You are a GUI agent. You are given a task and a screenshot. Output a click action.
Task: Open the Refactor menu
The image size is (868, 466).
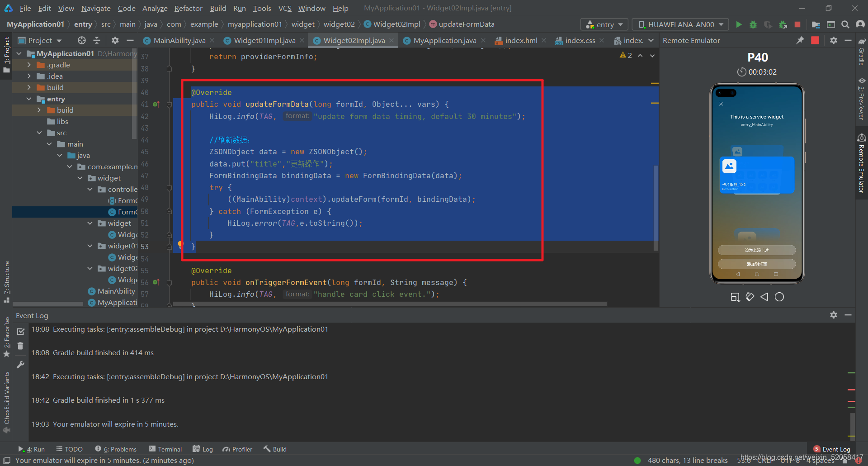pos(188,8)
